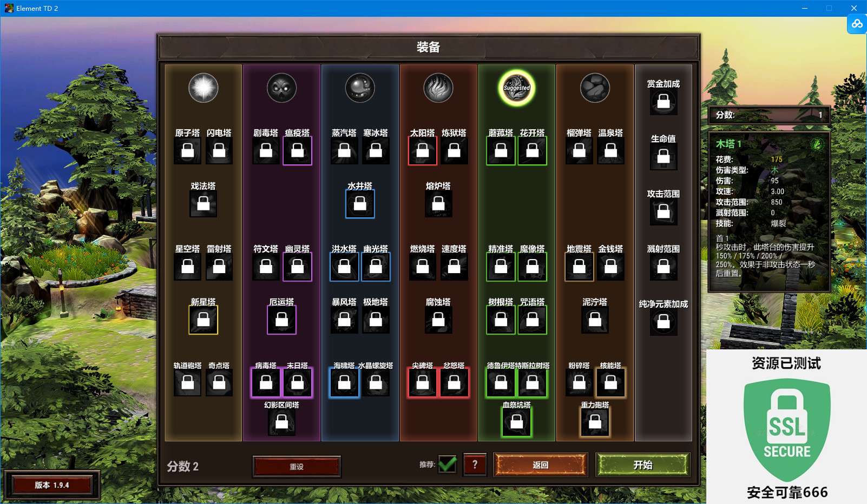The image size is (867, 504).
Task: Click the 木塔 1 tower title text
Action: 728,144
